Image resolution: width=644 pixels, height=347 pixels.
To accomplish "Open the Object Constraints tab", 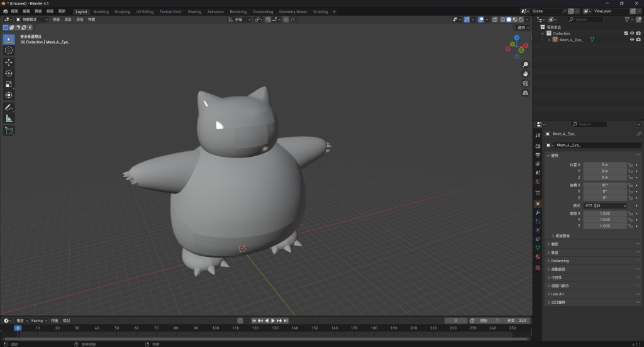I will click(x=538, y=239).
